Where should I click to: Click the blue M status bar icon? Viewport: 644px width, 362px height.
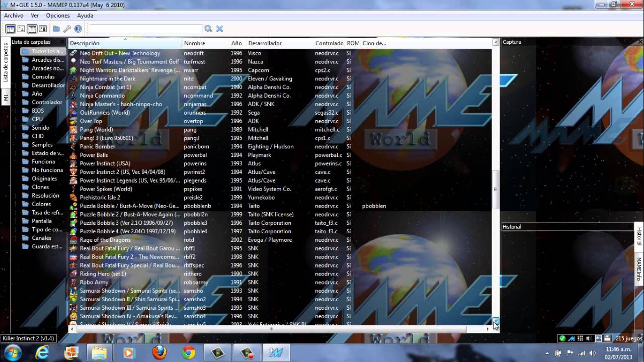click(571, 338)
